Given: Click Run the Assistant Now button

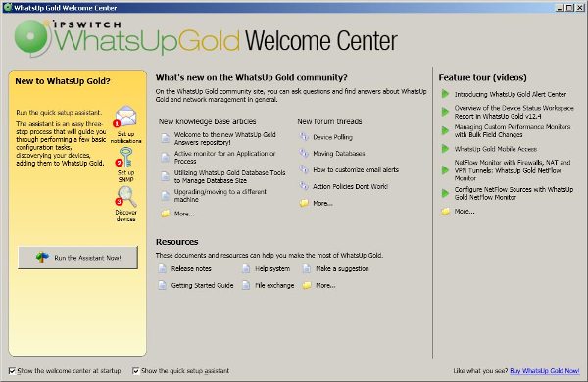Looking at the screenshot, I should pos(78,258).
